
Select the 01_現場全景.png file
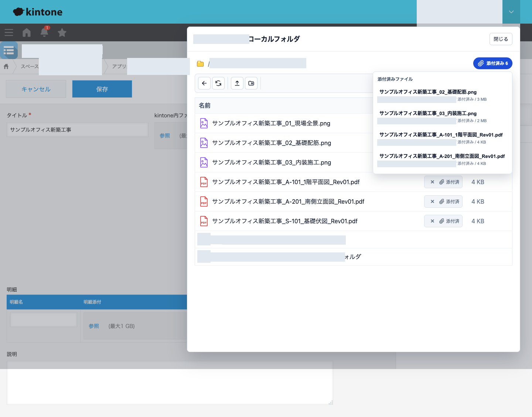(x=271, y=123)
